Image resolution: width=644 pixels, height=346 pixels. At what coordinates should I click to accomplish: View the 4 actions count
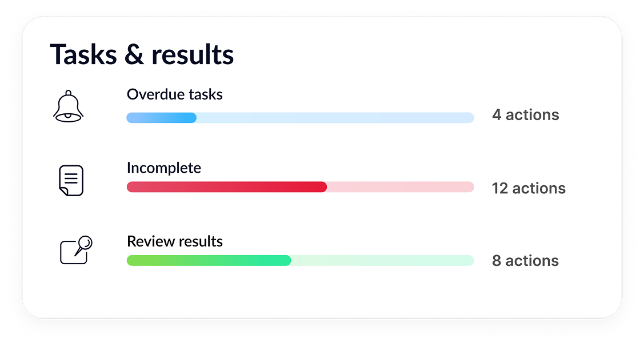(526, 115)
